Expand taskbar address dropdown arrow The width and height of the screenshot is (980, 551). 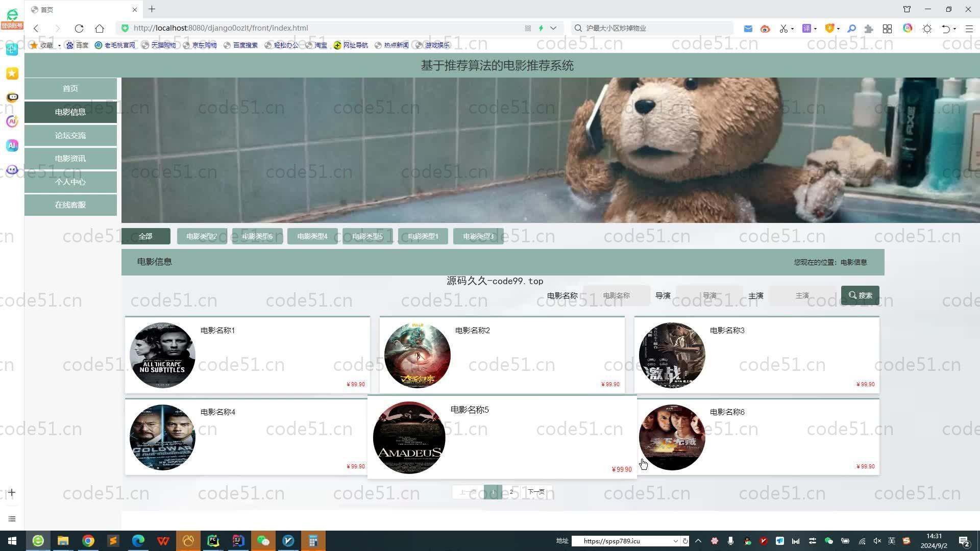click(x=675, y=541)
